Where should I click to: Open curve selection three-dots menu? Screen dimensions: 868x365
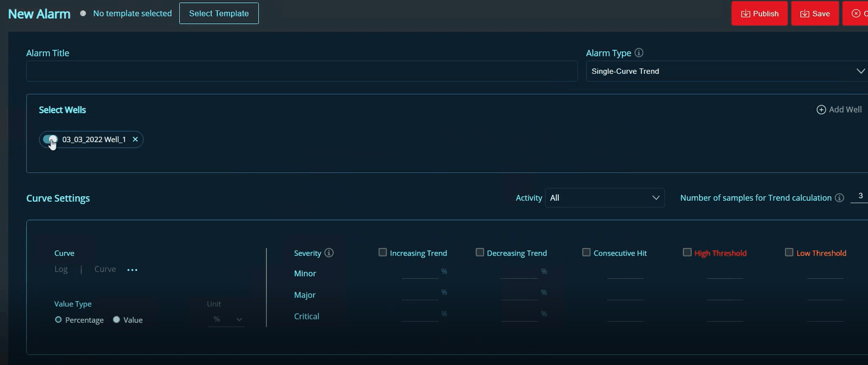[133, 270]
